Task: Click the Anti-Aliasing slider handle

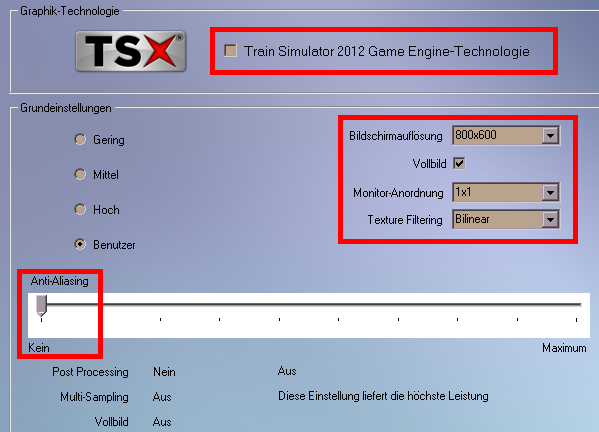Action: pos(41,306)
